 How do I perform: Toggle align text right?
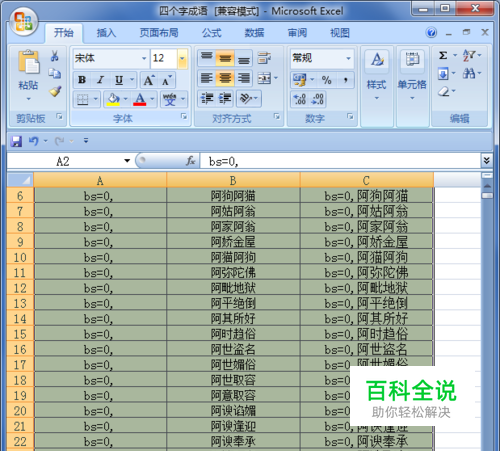pos(244,78)
